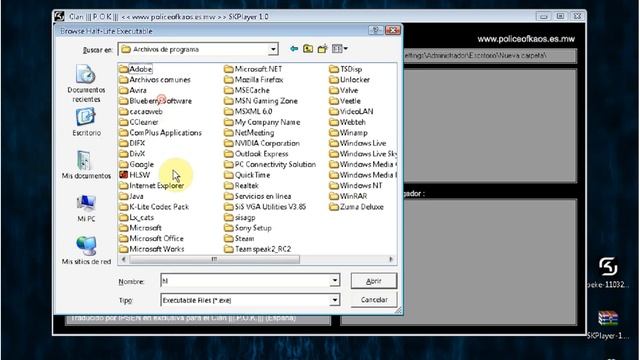The width and height of the screenshot is (640, 360).
Task: Click 'Windows NT' folder name
Action: coord(361,185)
